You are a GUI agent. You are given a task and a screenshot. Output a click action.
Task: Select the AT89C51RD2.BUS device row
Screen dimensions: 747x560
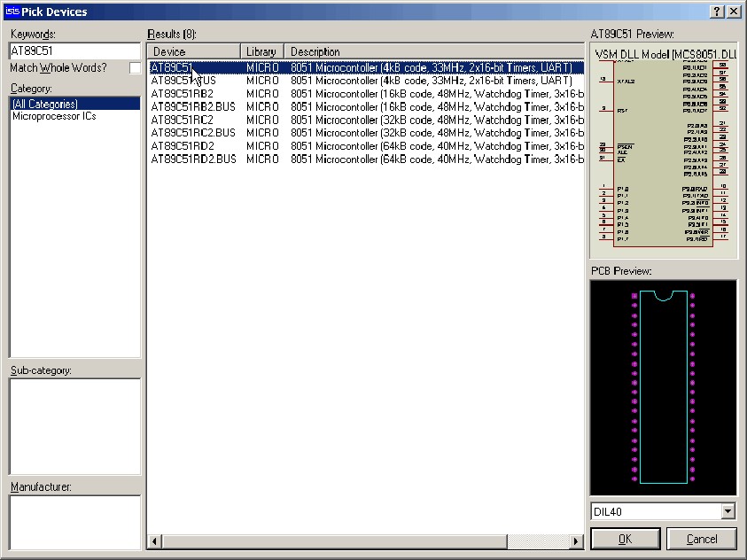[x=366, y=159]
